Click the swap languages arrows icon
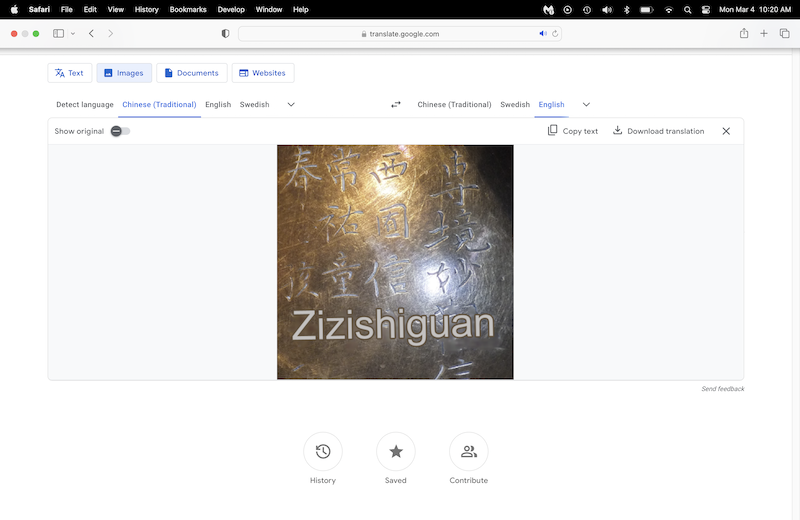Image resolution: width=800 pixels, height=520 pixels. [x=395, y=105]
